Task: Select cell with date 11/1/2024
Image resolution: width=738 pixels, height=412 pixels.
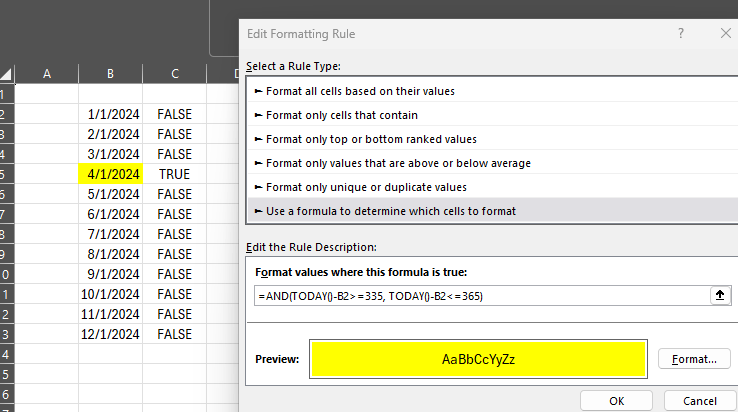Action: coord(111,314)
